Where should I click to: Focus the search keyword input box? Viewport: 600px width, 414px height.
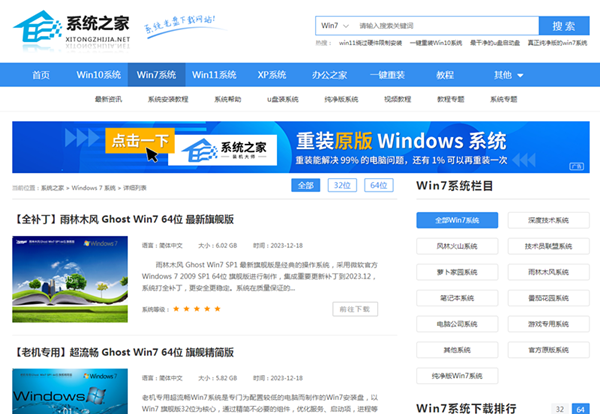446,26
